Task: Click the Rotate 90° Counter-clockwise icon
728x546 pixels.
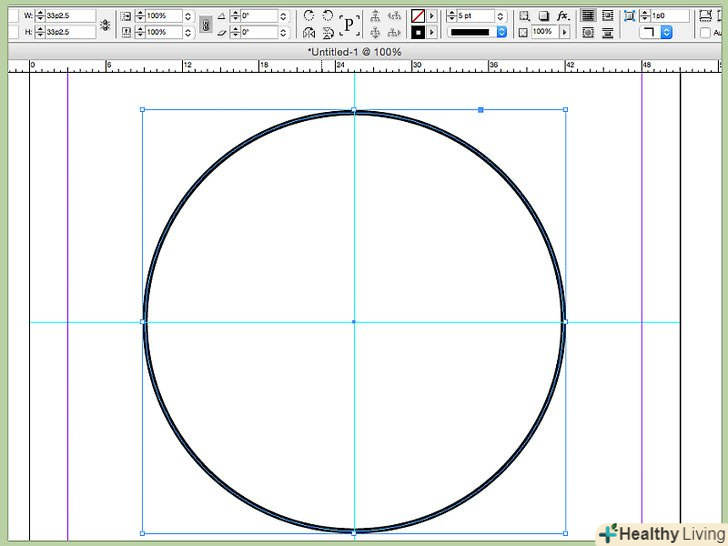Action: (327, 16)
